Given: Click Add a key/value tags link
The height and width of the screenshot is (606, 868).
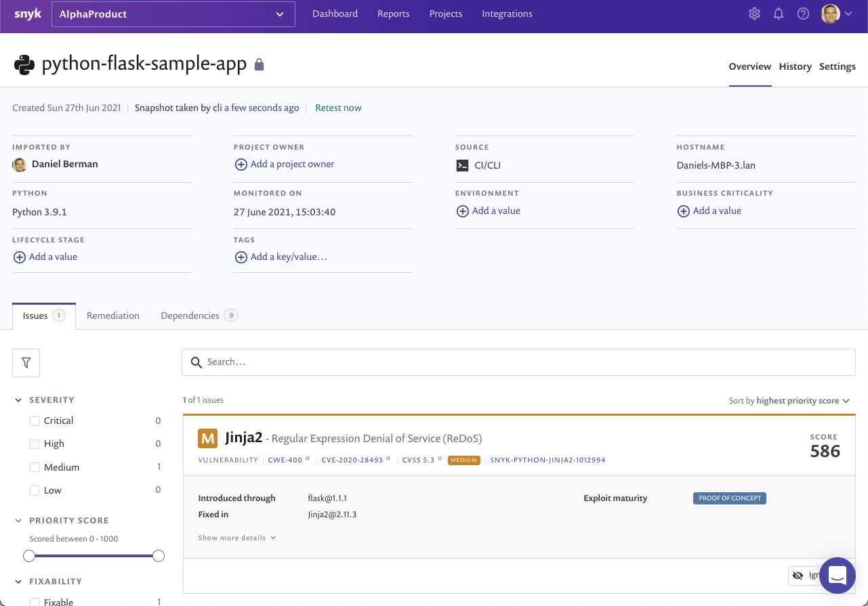Looking at the screenshot, I should click(289, 257).
